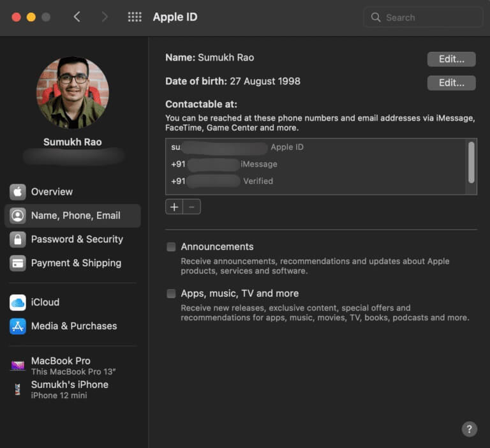Image resolution: width=490 pixels, height=448 pixels.
Task: Click the Apple logo Overview icon
Action: coord(18,191)
